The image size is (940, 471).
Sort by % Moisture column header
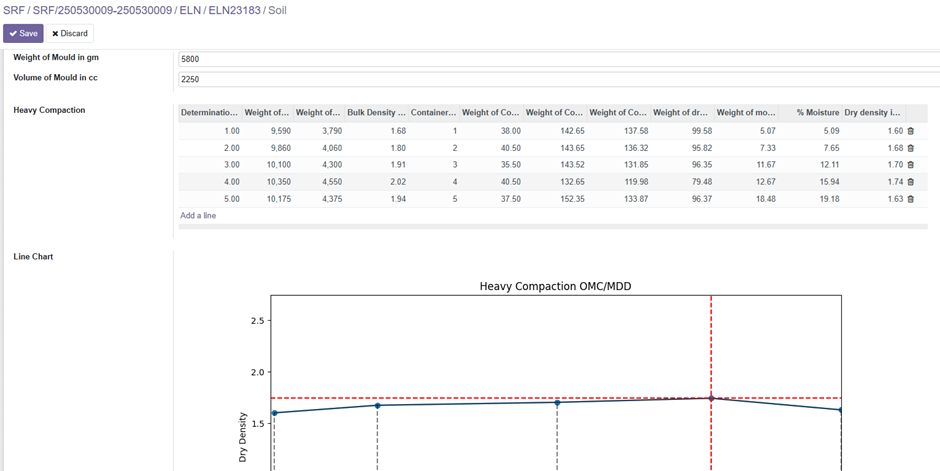pyautogui.click(x=811, y=113)
